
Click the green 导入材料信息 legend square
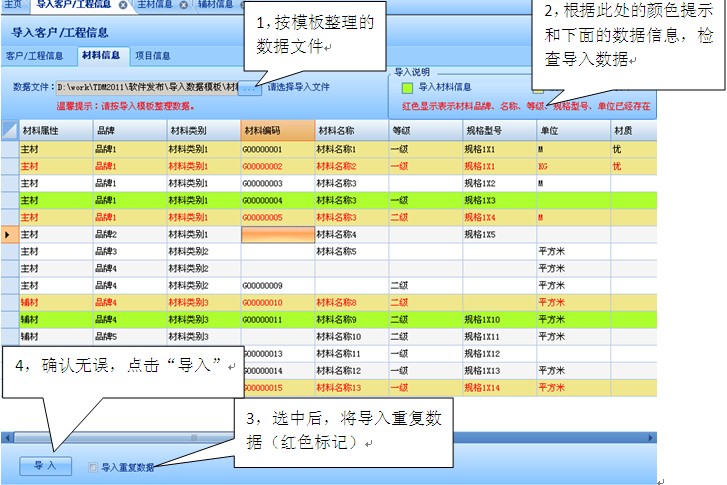pos(406,87)
